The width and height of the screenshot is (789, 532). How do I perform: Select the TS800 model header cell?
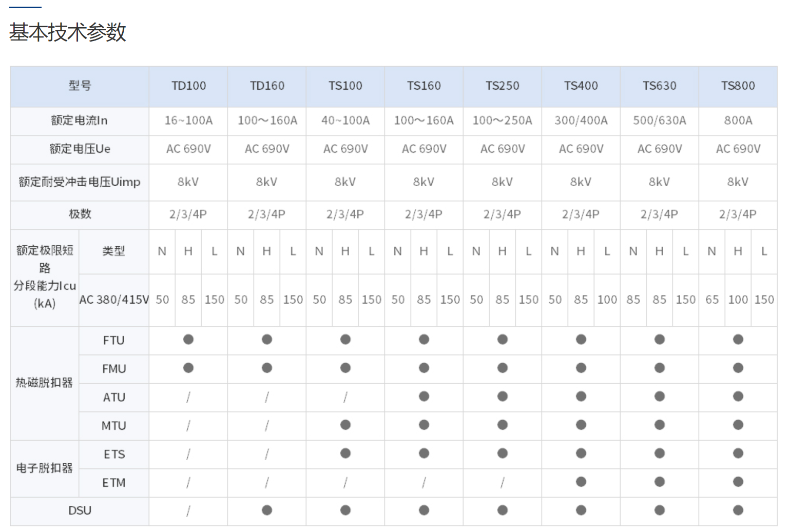tap(738, 86)
